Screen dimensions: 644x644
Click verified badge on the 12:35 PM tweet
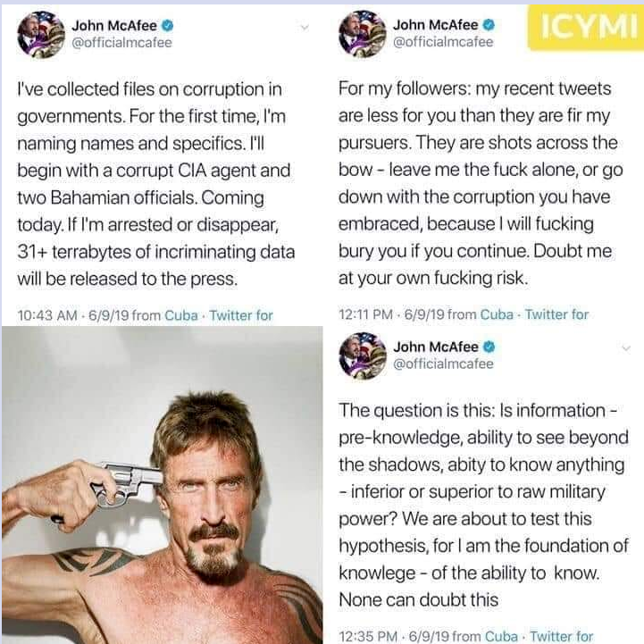[489, 347]
